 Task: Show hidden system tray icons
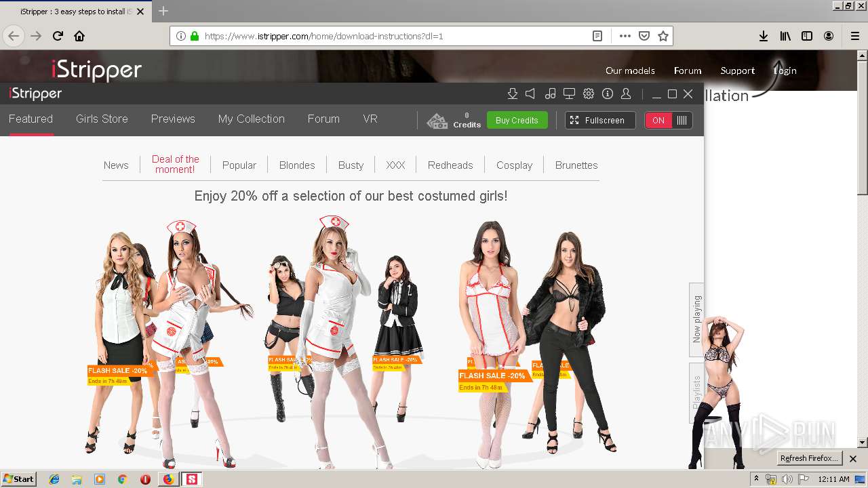(x=757, y=479)
